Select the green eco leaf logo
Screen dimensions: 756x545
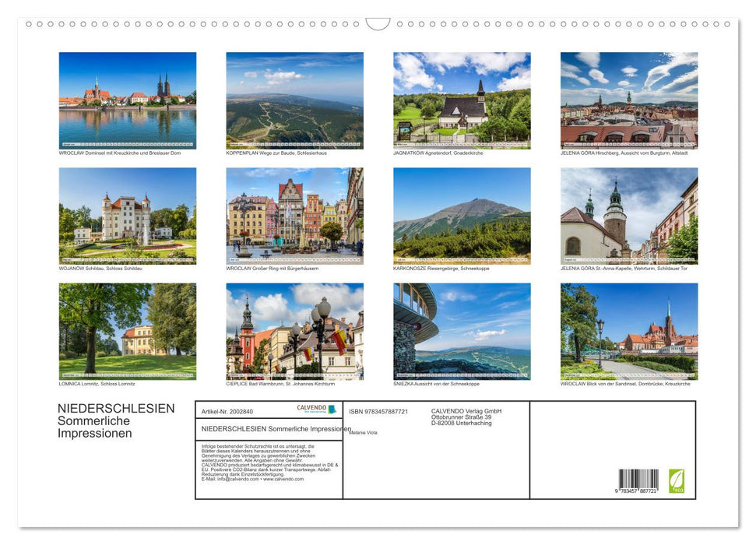[677, 480]
